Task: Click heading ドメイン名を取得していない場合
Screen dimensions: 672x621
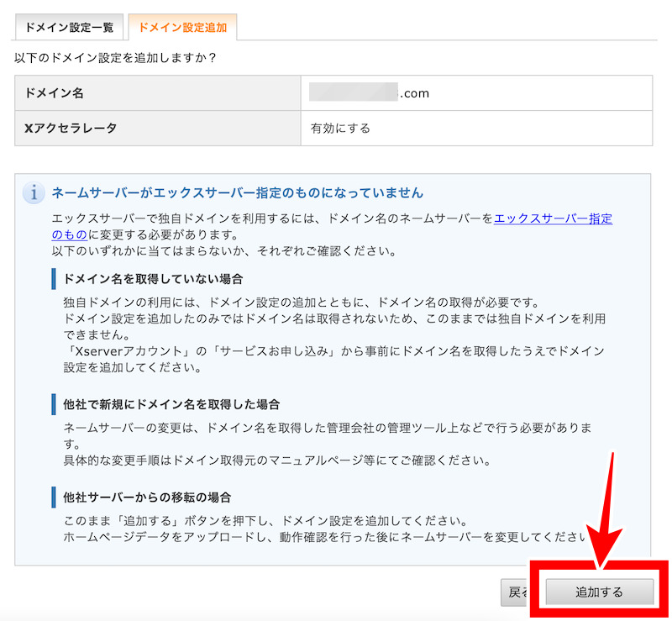Action: pos(153,279)
